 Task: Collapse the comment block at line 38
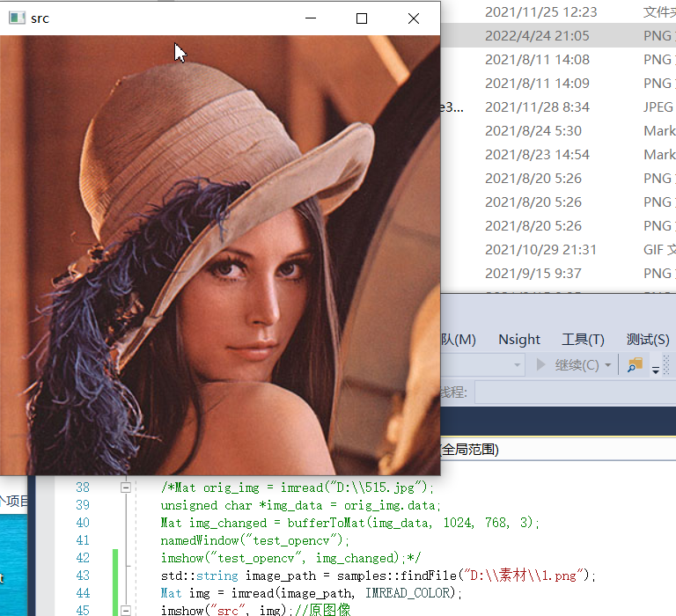coord(126,488)
